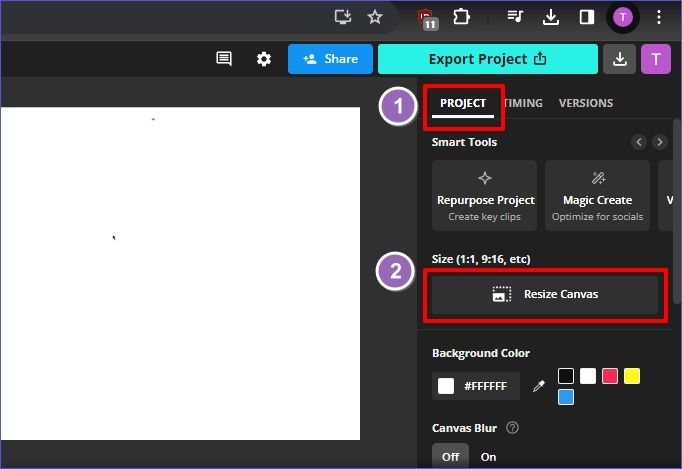This screenshot has height=469, width=682.
Task: Open the browser media control icon
Action: click(x=515, y=17)
